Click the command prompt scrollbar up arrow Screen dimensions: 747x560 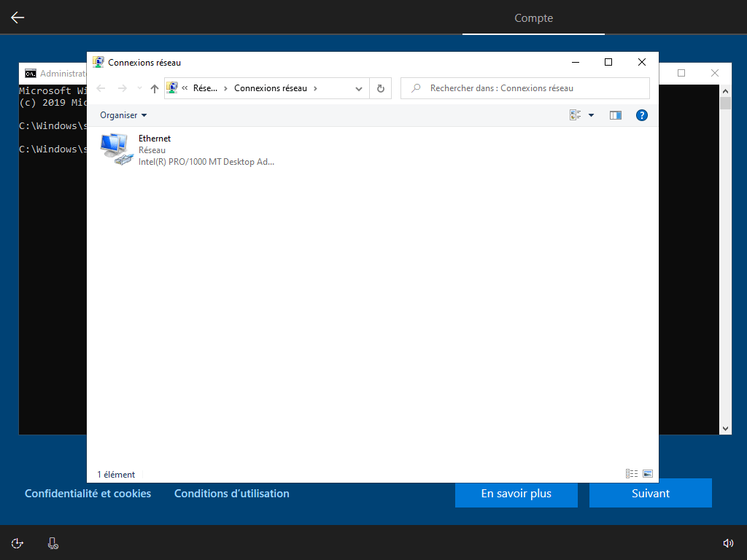pyautogui.click(x=725, y=91)
